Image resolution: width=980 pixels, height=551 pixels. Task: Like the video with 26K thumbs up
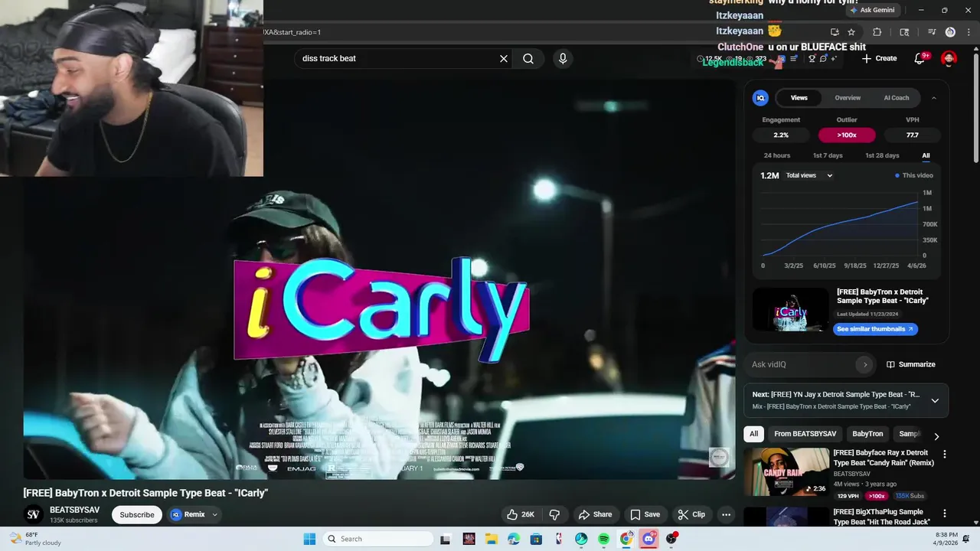click(520, 514)
